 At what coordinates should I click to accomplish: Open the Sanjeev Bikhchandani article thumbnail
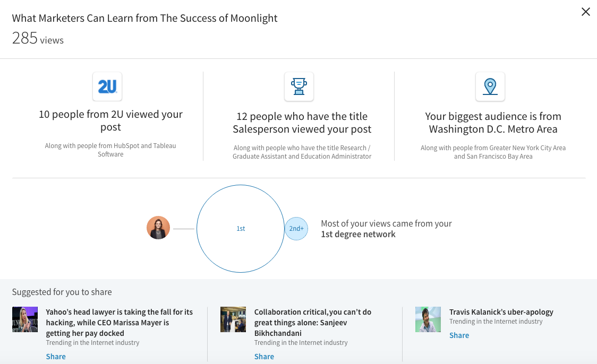coord(233,319)
